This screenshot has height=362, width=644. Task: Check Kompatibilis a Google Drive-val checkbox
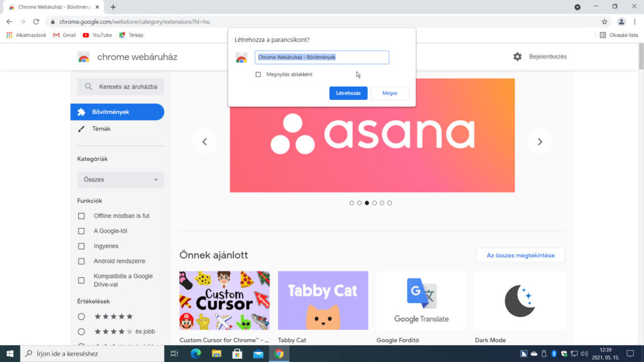click(x=81, y=280)
